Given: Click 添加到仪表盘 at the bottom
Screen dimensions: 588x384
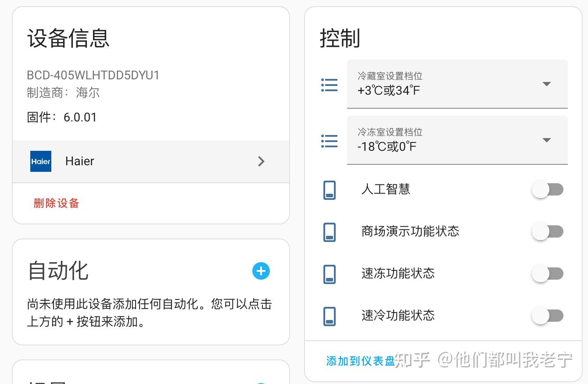Looking at the screenshot, I should point(360,361).
